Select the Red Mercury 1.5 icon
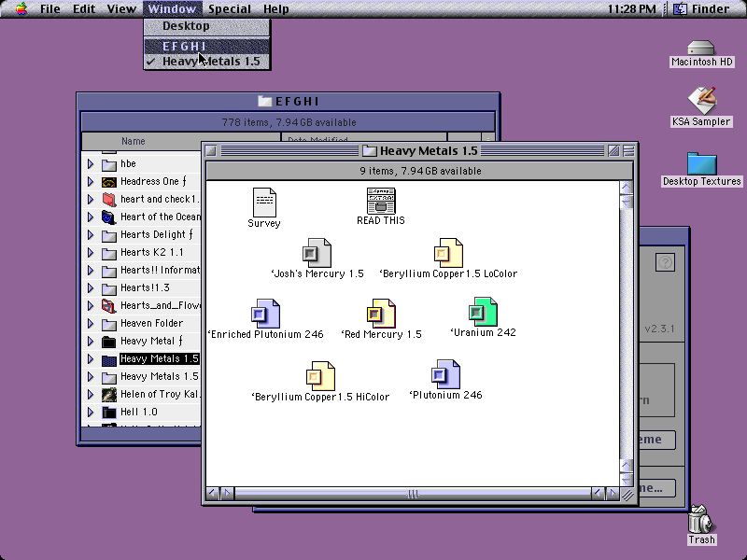 (381, 314)
